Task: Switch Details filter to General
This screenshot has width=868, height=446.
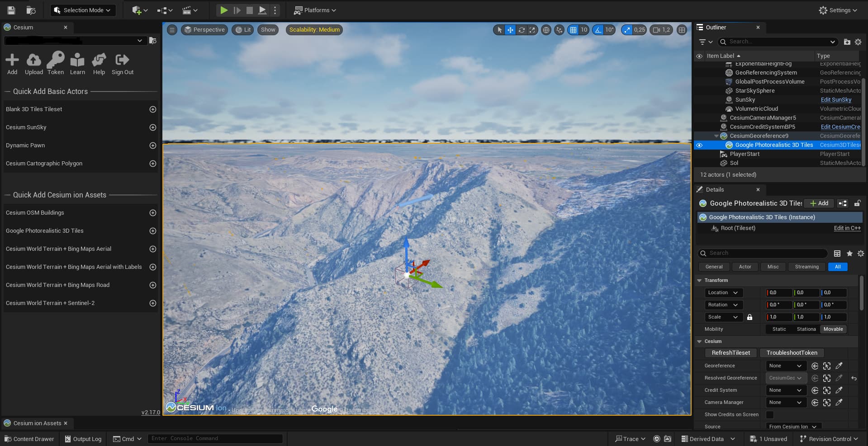Action: click(714, 267)
